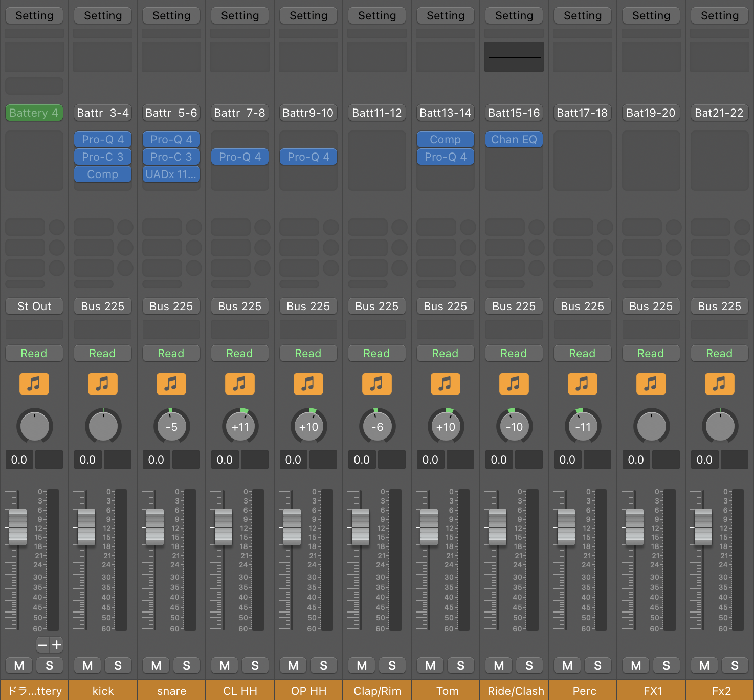Click the music note icon on FX1
This screenshot has width=754, height=700.
click(x=651, y=383)
